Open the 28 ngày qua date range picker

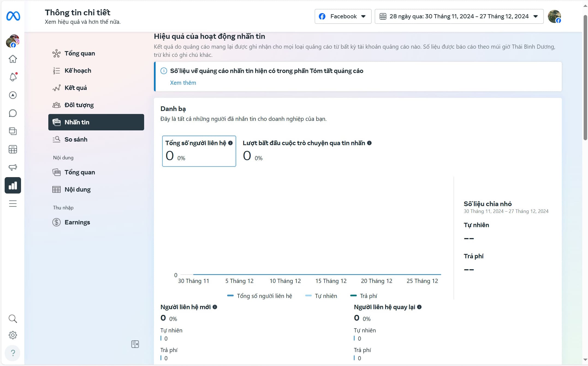[x=459, y=16]
